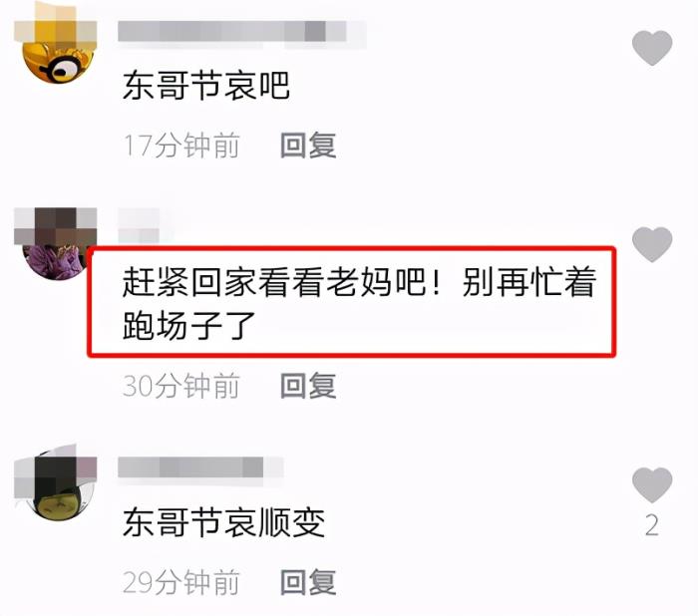The height and width of the screenshot is (616, 698).
Task: Reply to the 30分钟前 comment
Action: click(x=308, y=386)
